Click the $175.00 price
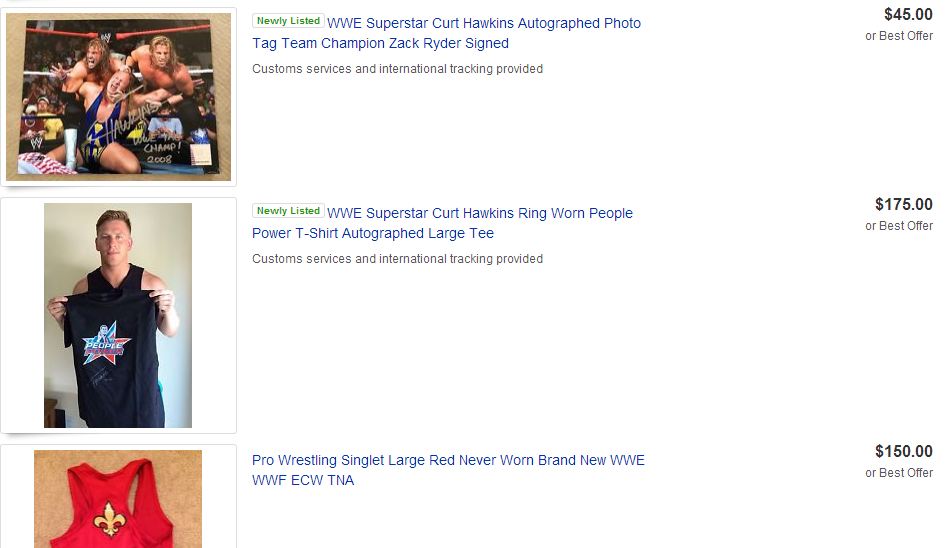Viewport: 952px width, 548px height. point(903,204)
